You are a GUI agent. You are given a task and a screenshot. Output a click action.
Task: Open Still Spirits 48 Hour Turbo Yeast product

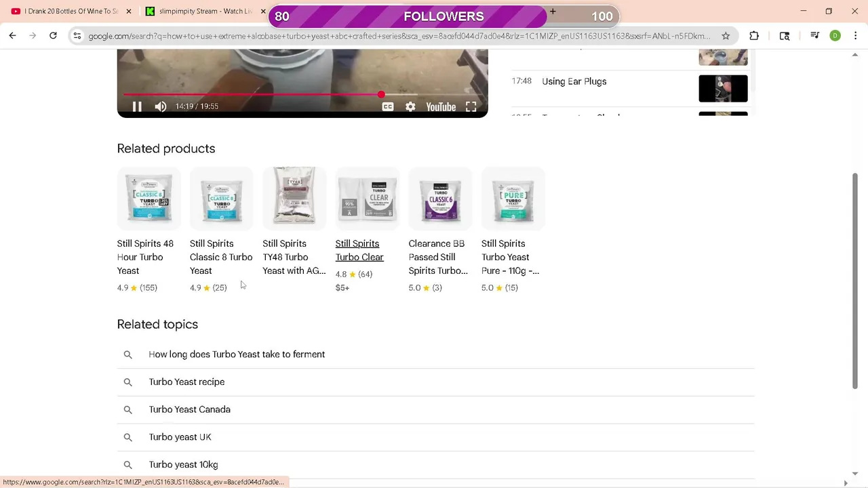(145, 257)
